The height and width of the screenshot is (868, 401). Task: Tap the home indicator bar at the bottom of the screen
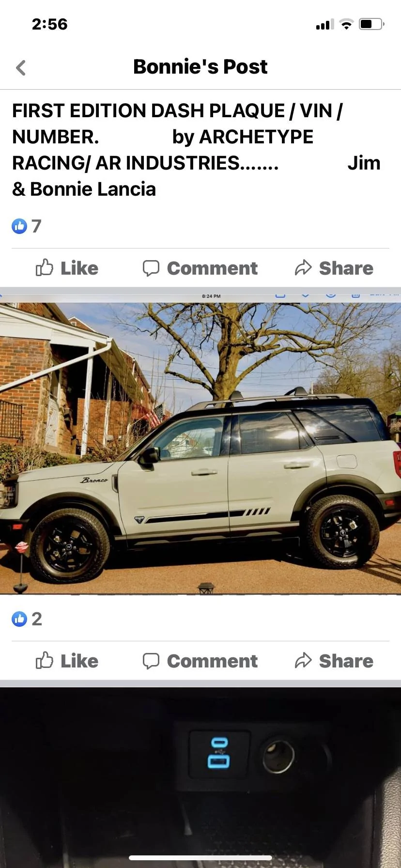coord(200,858)
